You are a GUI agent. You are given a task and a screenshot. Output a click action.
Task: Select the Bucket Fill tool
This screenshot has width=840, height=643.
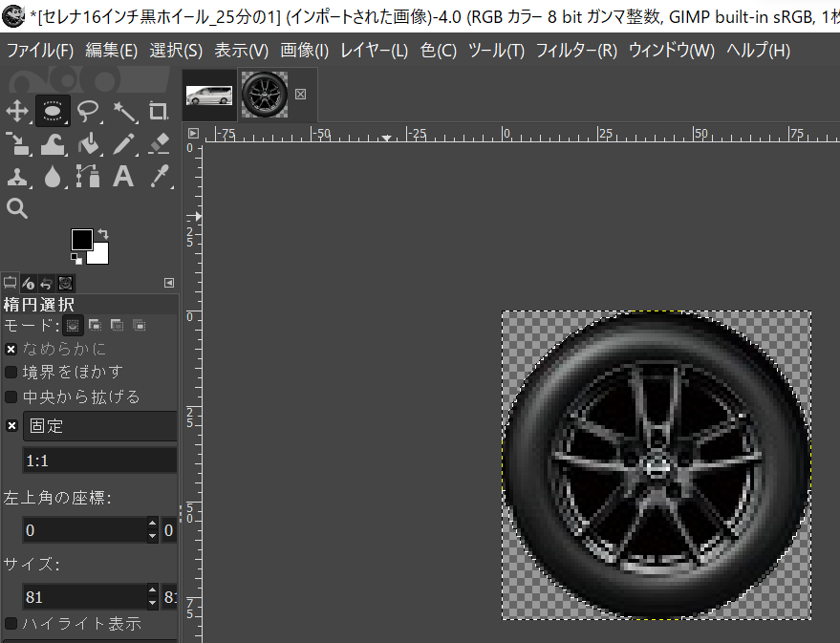point(89,143)
